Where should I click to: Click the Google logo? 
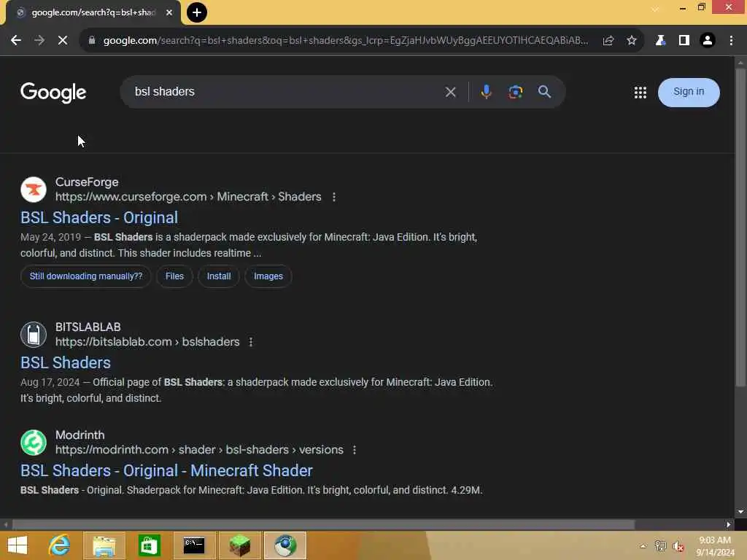pyautogui.click(x=53, y=93)
